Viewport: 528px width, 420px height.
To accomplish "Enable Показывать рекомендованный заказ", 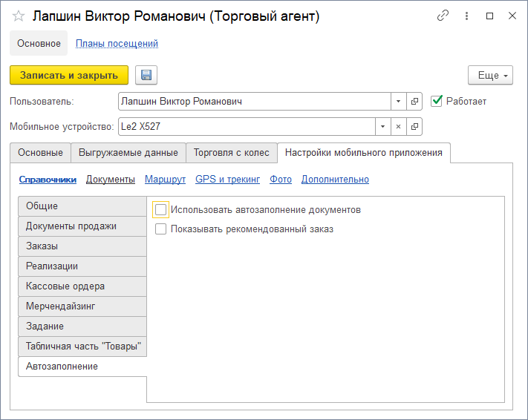I will tap(161, 229).
